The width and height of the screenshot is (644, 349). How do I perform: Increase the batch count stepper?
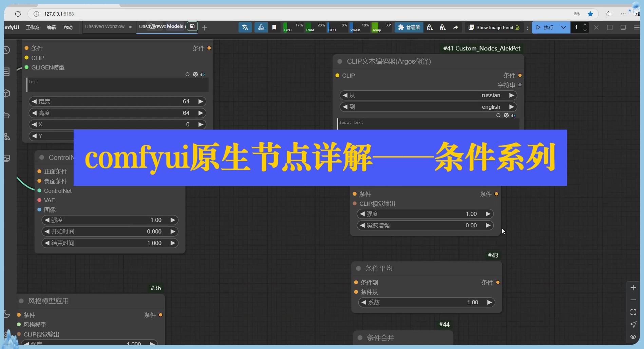tap(585, 25)
